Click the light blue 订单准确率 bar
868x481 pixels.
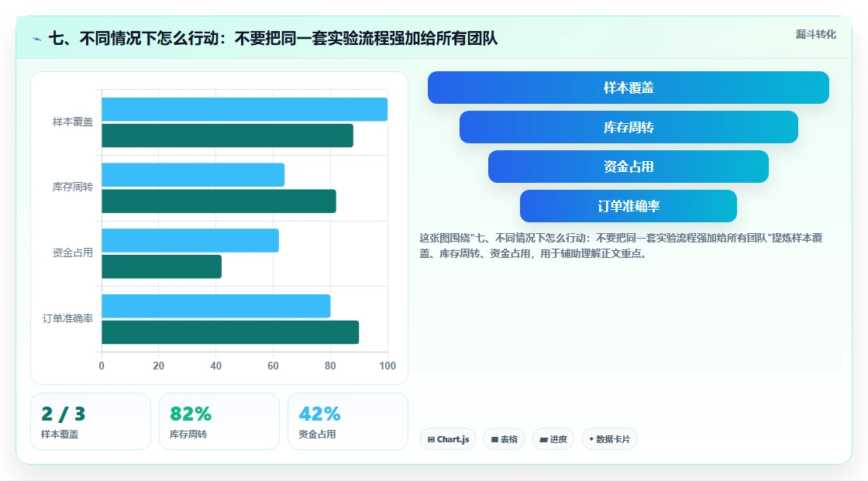(216, 306)
